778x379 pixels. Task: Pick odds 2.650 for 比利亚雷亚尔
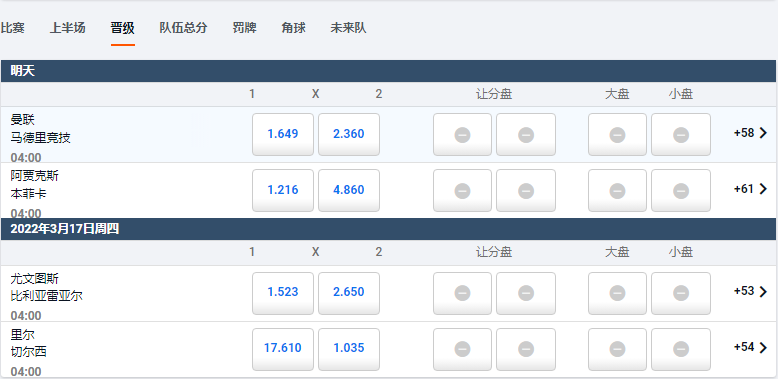349,293
